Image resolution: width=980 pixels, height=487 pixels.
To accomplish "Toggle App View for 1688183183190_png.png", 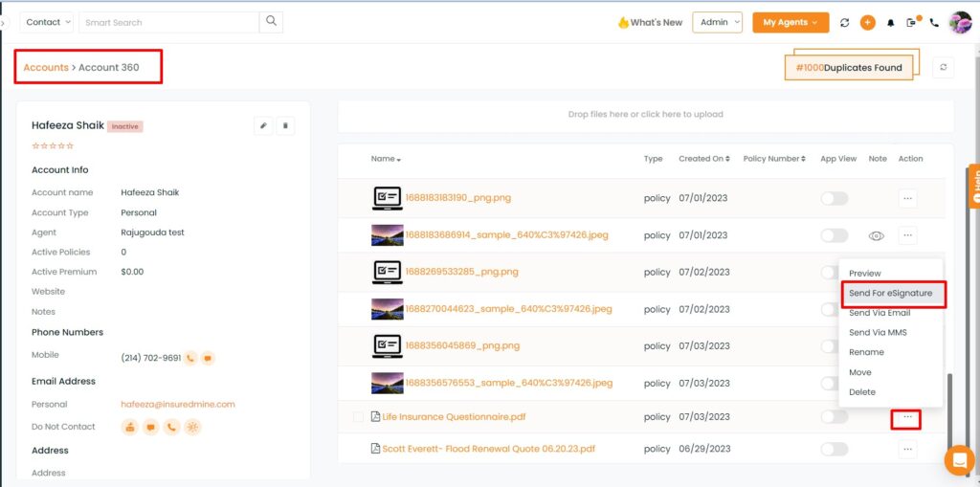I will coord(835,198).
